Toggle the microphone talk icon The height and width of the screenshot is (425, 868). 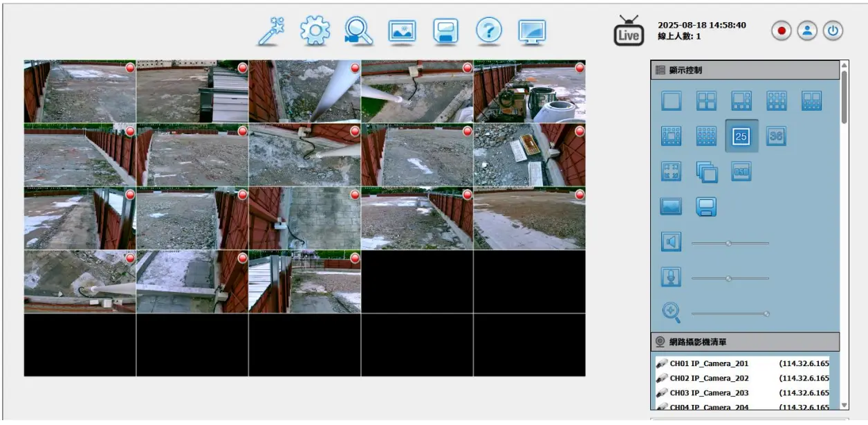[671, 278]
